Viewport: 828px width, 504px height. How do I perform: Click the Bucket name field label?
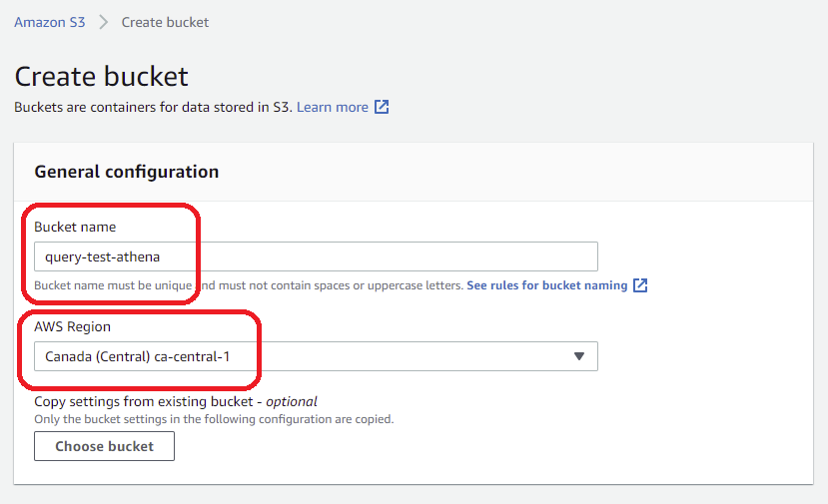[x=75, y=227]
